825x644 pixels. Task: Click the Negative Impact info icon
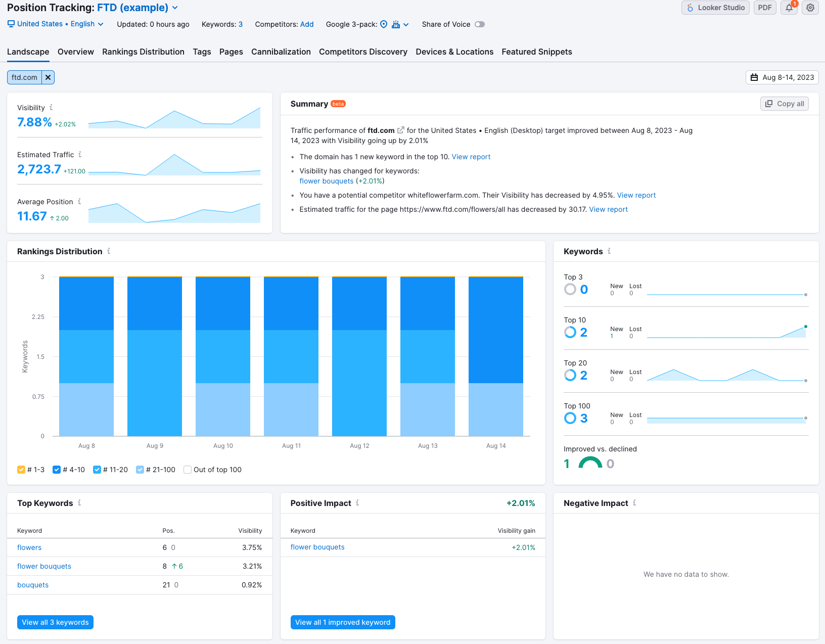coord(634,503)
